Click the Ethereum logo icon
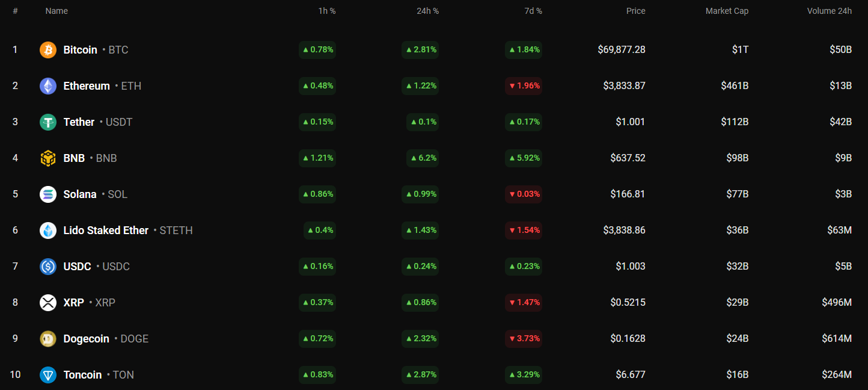This screenshot has width=868, height=390. click(x=48, y=86)
